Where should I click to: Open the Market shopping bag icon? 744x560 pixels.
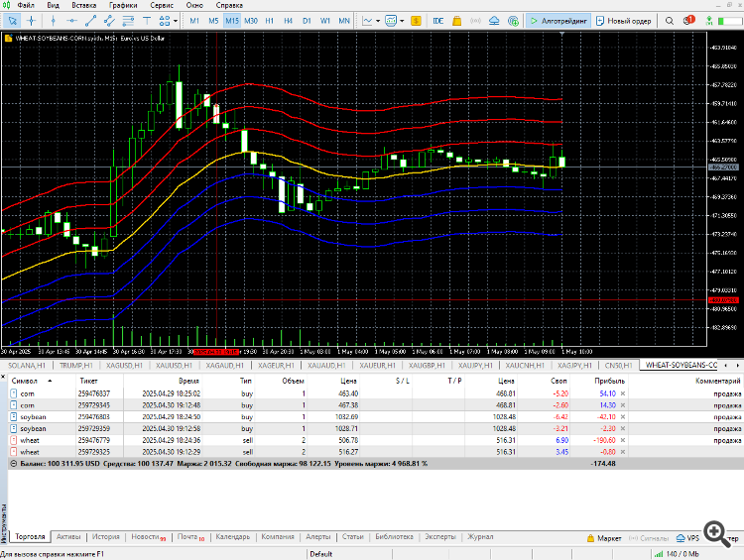456,21
